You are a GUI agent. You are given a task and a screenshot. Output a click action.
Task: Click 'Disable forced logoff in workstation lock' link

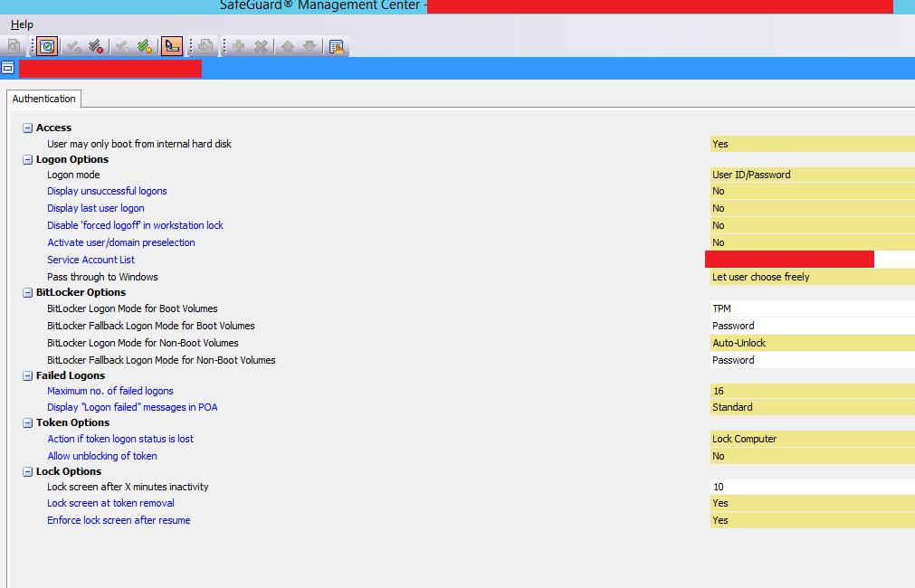pos(136,225)
